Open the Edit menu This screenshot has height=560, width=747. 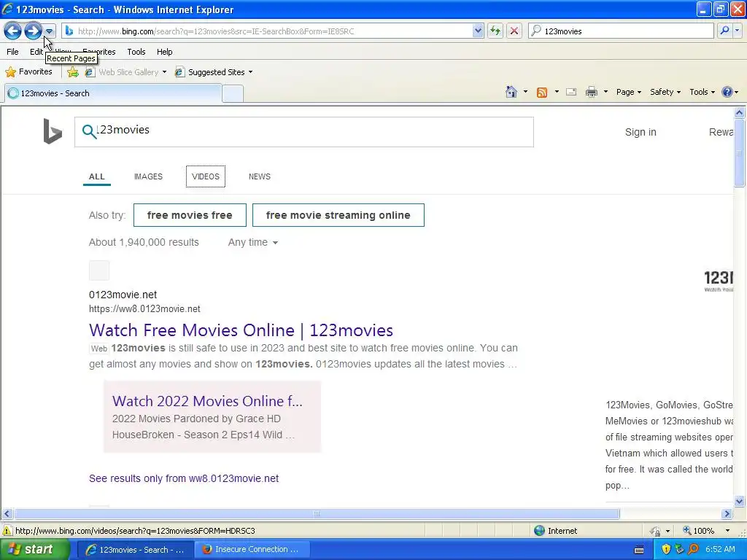[x=36, y=52]
